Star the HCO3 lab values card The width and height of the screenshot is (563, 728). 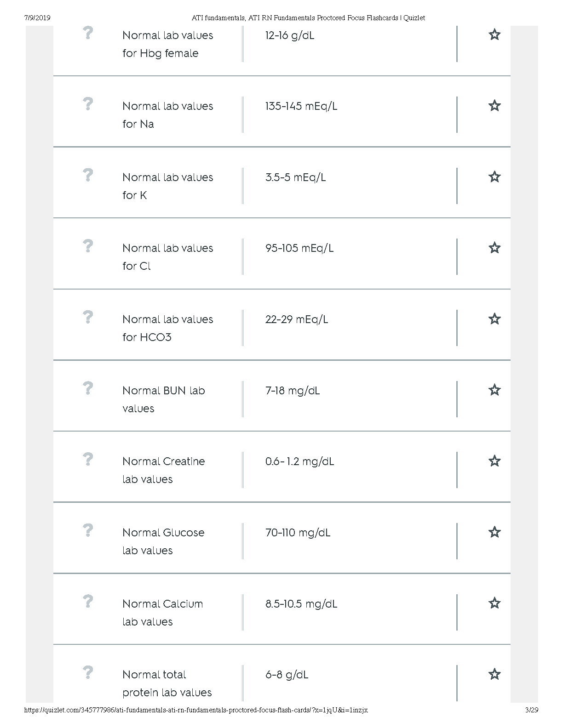[494, 319]
